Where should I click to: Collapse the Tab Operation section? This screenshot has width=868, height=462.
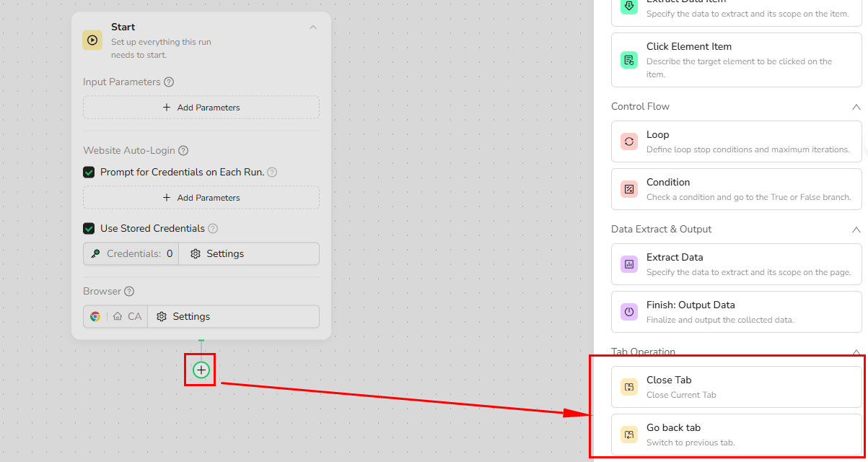[x=856, y=352]
